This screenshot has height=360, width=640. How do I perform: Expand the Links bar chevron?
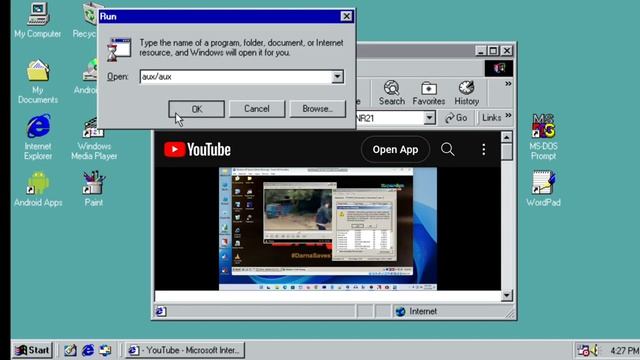[x=508, y=116]
